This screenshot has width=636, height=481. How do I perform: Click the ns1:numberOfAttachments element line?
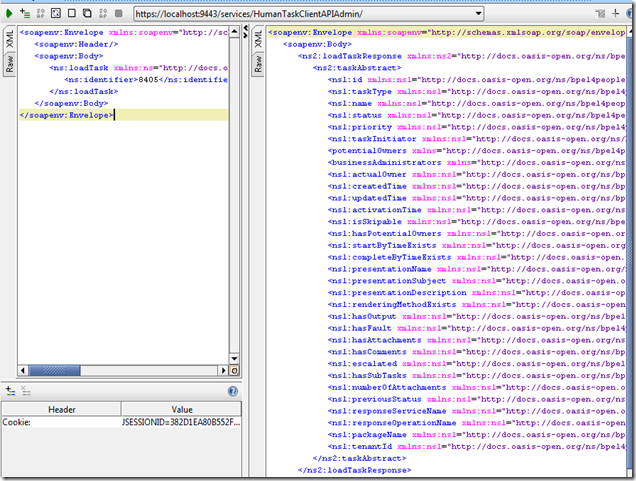[476, 387]
